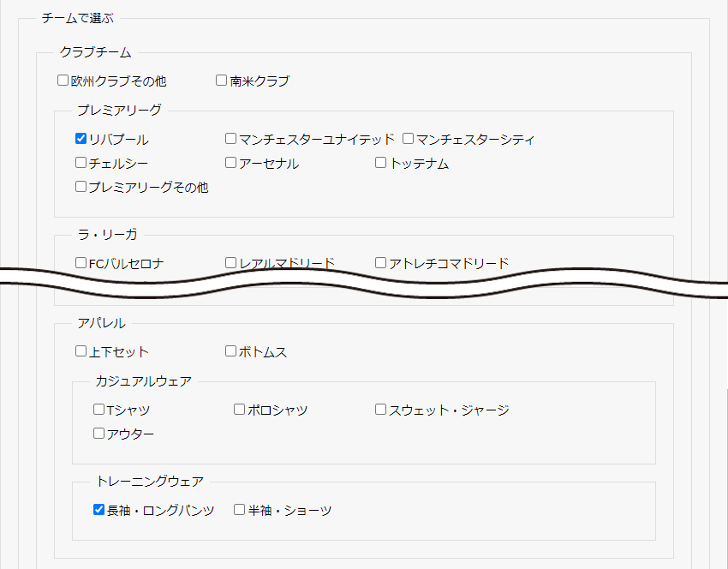Viewport: 728px width, 569px height.
Task: Check the アトレチコマドリード checkbox
Action: click(380, 263)
